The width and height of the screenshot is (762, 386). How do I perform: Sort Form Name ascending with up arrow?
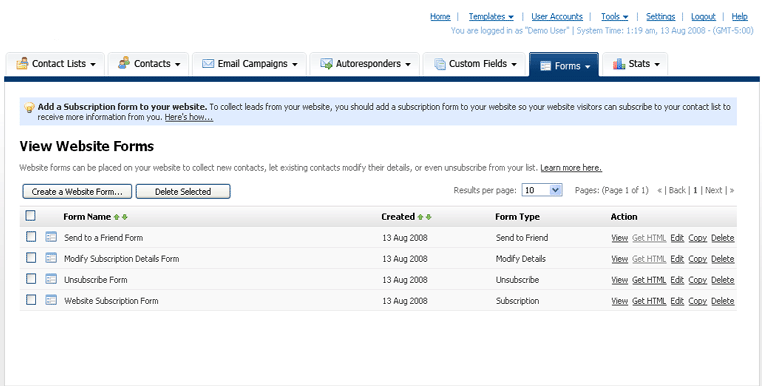point(117,217)
